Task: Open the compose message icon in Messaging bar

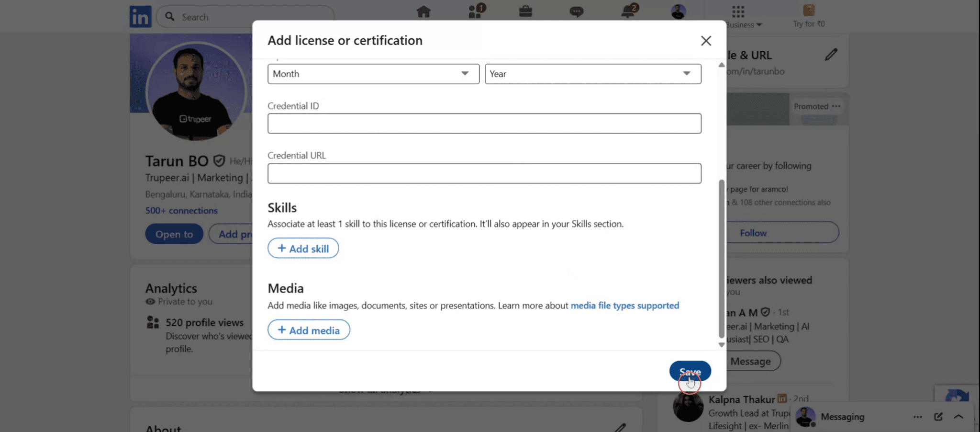Action: click(937, 416)
